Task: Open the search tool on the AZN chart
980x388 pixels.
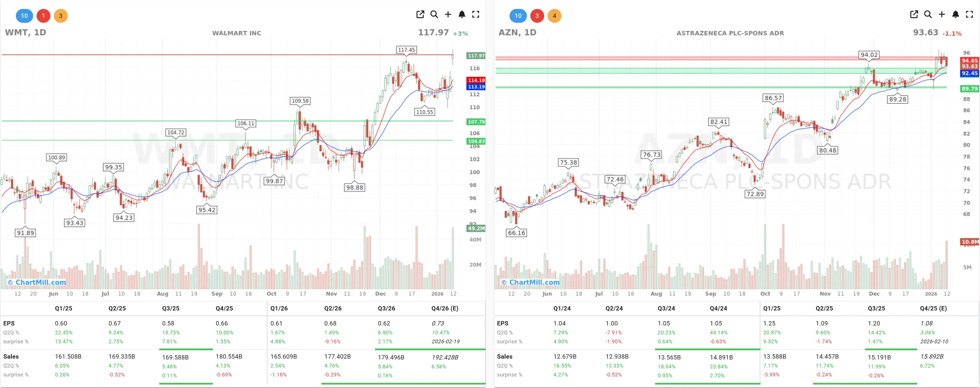Action: coord(928,14)
